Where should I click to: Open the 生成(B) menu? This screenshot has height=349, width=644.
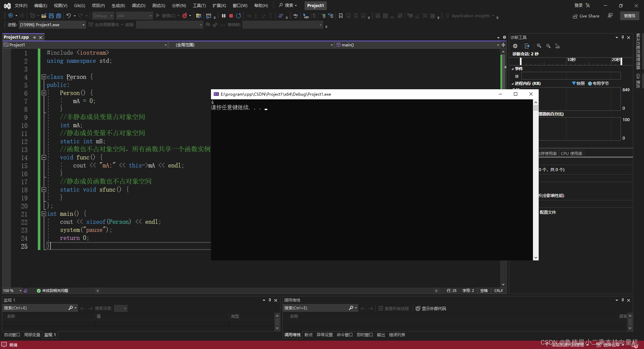(118, 6)
